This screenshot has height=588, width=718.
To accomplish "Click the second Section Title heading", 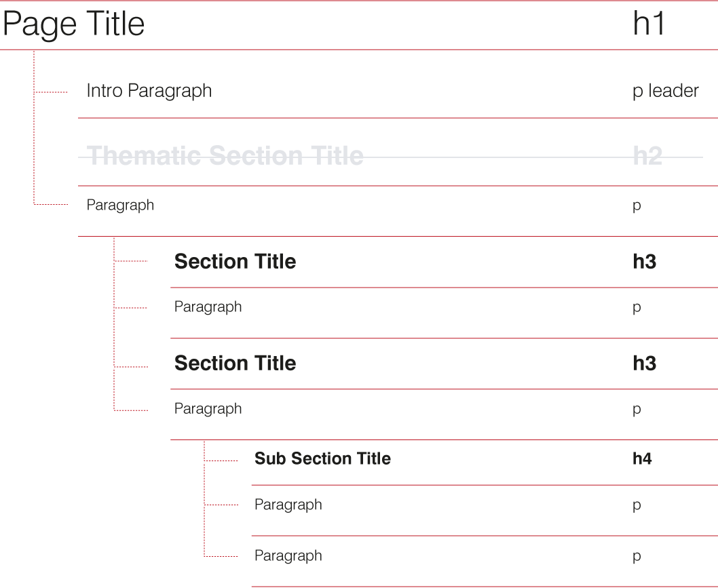I will coord(235,364).
